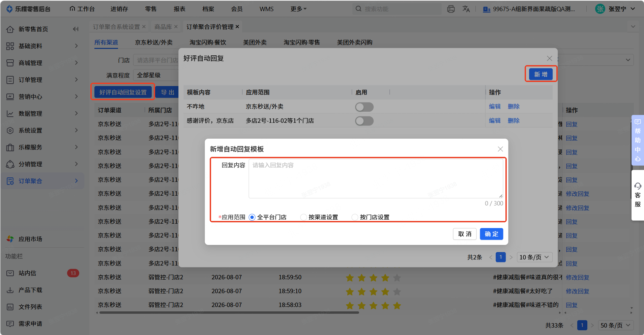Go to page 1 in dialog pagination
644x335 pixels.
tap(501, 257)
